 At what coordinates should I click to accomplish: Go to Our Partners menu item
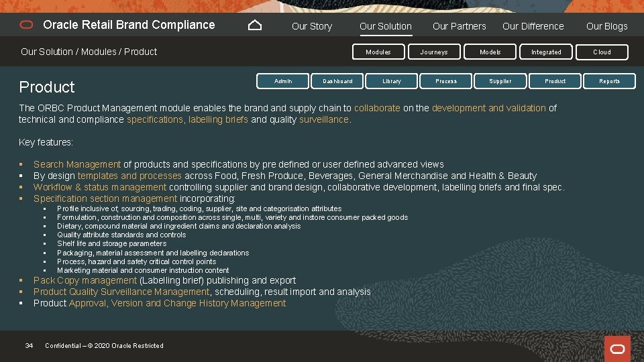click(x=459, y=26)
